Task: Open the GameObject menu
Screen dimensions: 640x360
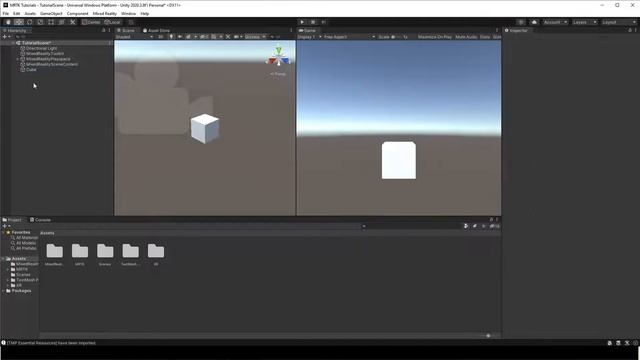Action: point(51,13)
